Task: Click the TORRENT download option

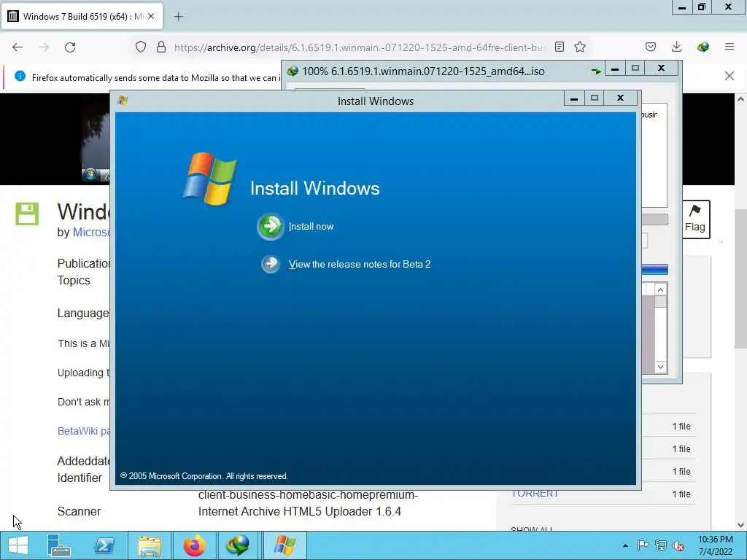Action: point(535,494)
